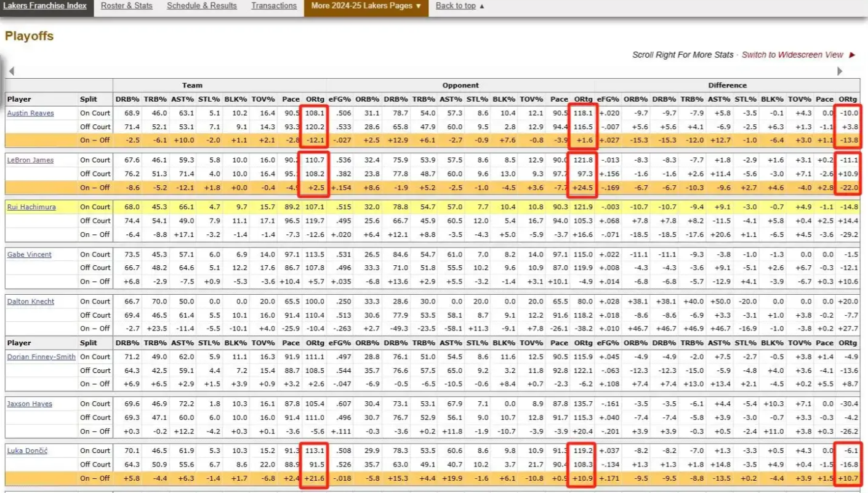The image size is (868, 493).
Task: Select Jaxson Hayes On Court opponent ORtg 135.7
Action: 583,404
